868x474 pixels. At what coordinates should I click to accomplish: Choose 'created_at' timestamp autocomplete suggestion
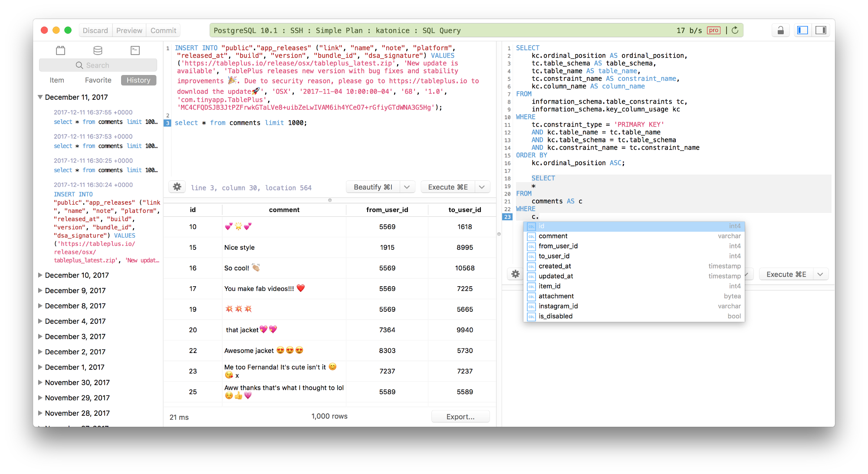634,266
